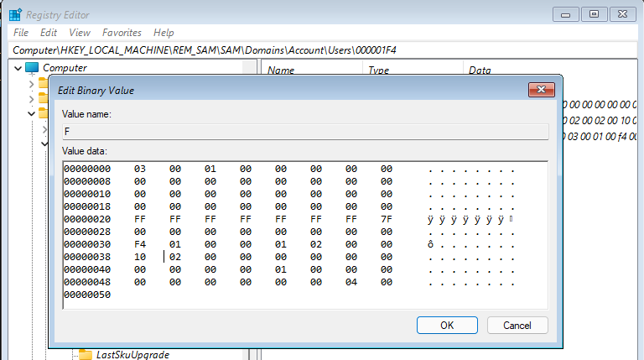Viewport: 644px width, 360px height.
Task: Click the LastSkuUpgrade folder icon
Action: point(86,355)
